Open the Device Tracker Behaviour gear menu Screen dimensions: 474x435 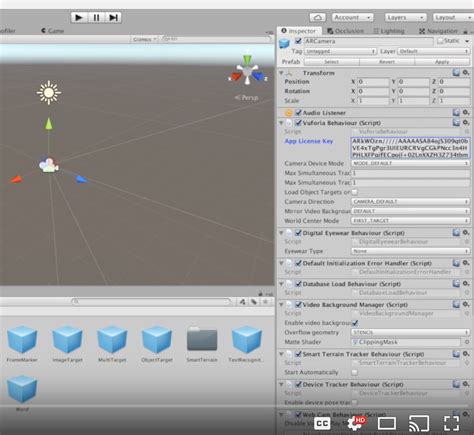point(466,384)
